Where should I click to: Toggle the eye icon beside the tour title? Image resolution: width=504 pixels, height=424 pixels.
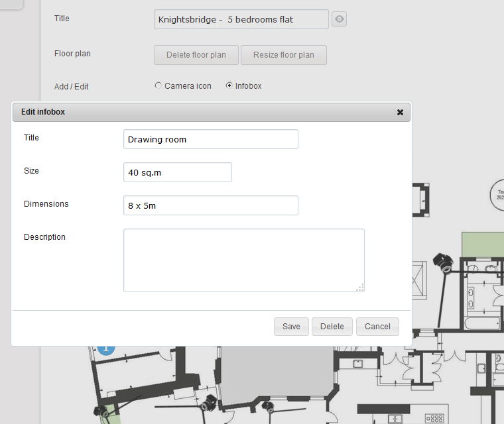coord(339,19)
